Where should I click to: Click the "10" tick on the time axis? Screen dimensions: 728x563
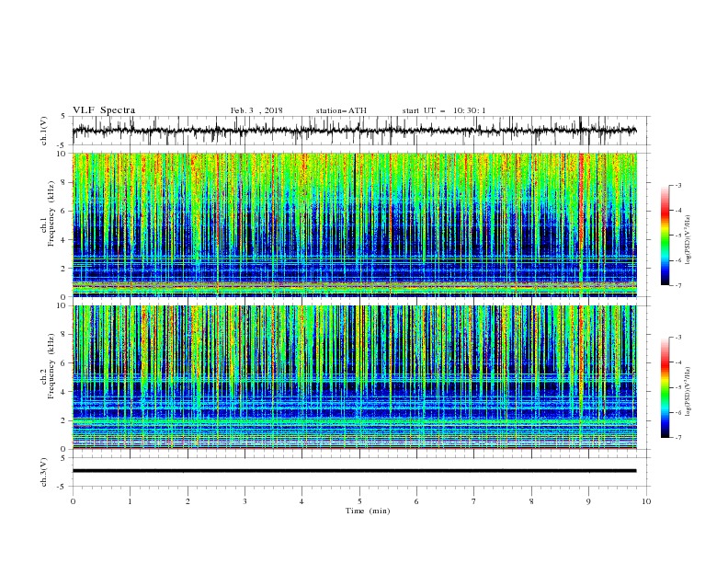tap(646, 501)
